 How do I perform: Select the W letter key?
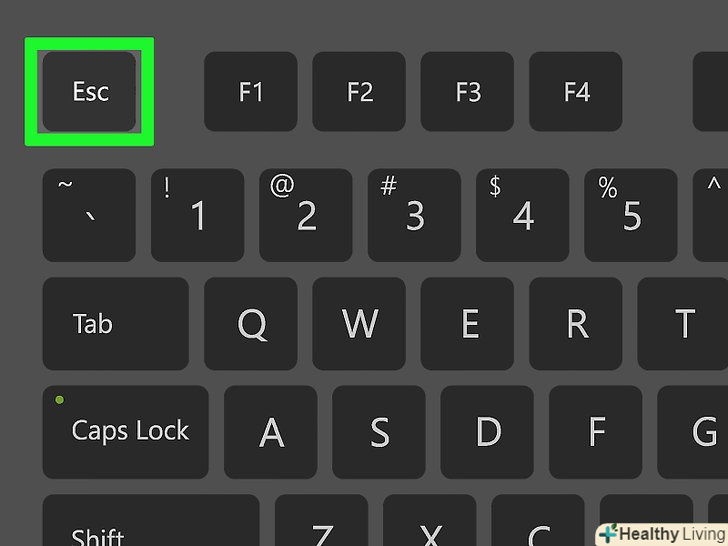pyautogui.click(x=359, y=324)
